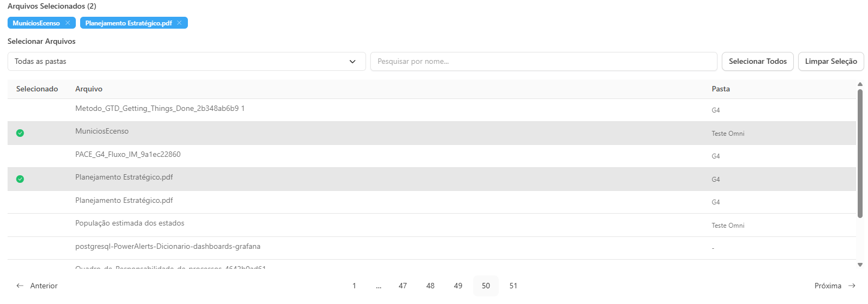Jump to page 1 in pagination
The image size is (868, 304).
tap(354, 286)
